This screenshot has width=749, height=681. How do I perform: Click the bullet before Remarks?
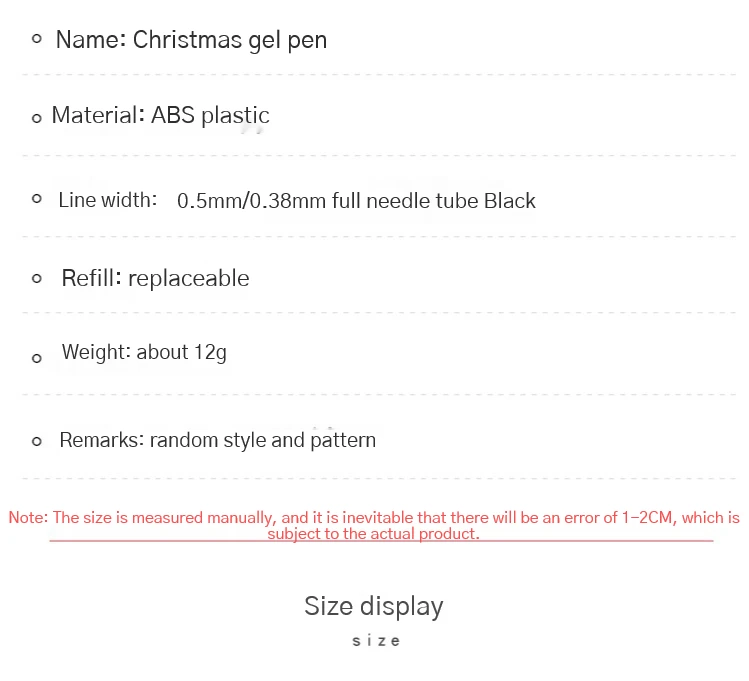click(x=37, y=441)
